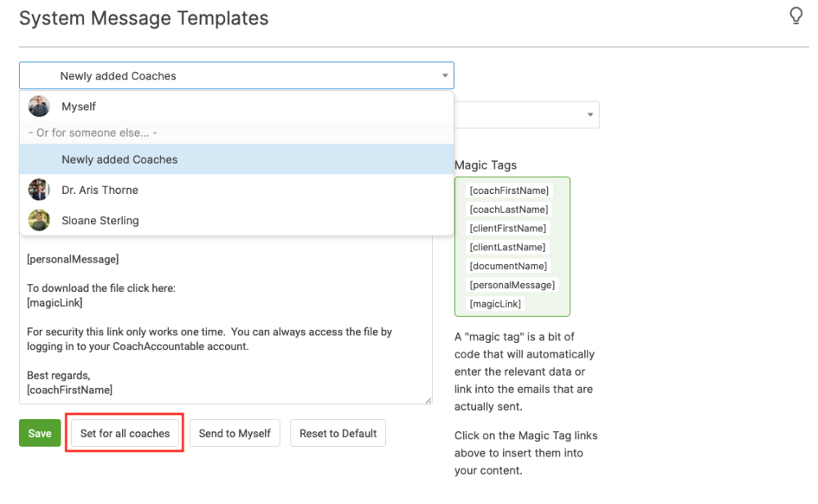The width and height of the screenshot is (818, 504).
Task: Reset the template to Default
Action: tap(338, 433)
